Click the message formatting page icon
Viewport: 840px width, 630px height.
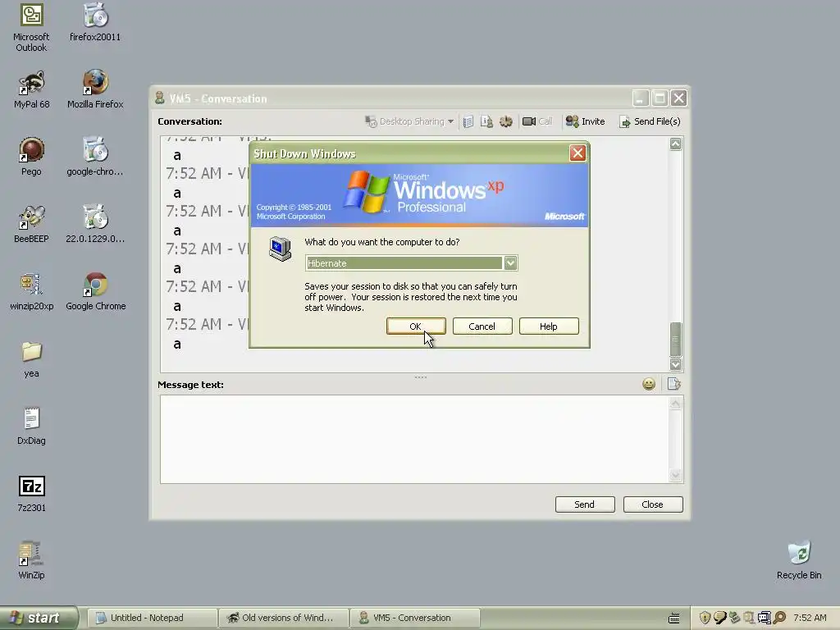pyautogui.click(x=674, y=384)
